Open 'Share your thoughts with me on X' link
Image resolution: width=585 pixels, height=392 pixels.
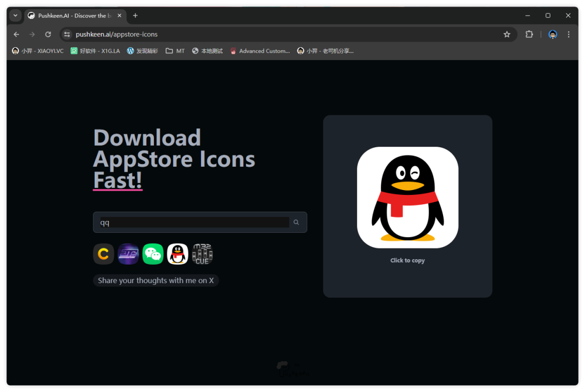click(x=156, y=280)
